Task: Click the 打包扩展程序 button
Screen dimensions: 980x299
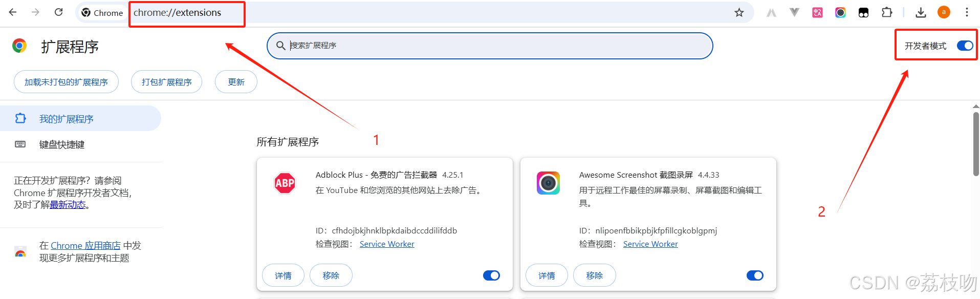Action: [x=166, y=82]
